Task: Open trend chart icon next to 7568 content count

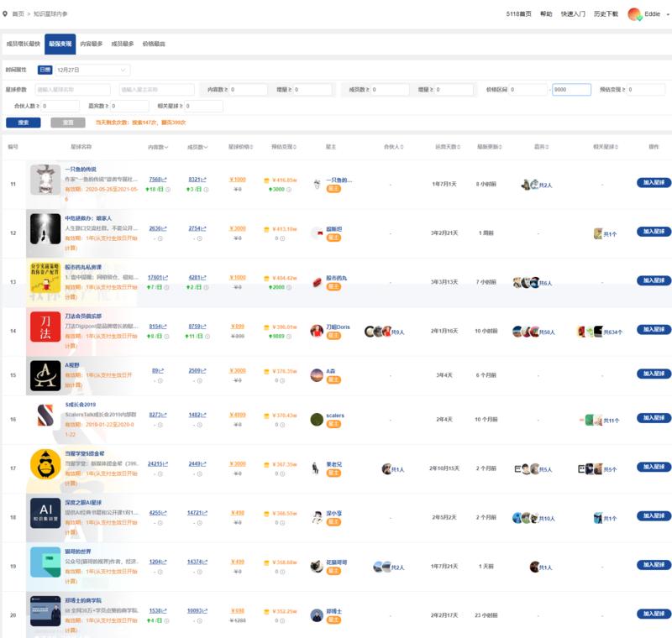Action: point(164,180)
